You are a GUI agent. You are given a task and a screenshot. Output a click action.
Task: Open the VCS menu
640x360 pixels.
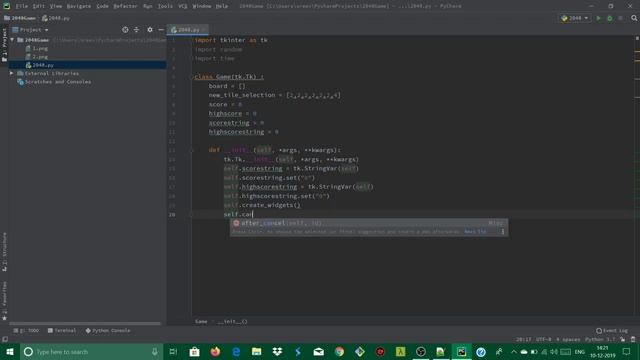click(x=182, y=6)
